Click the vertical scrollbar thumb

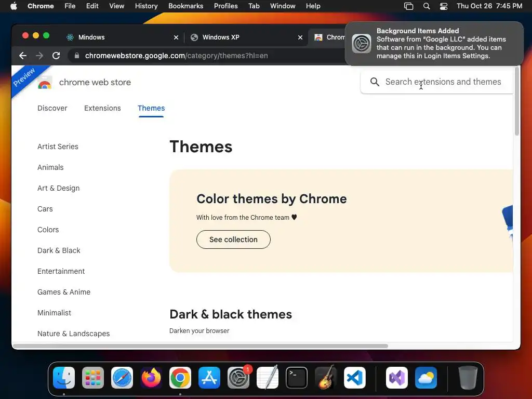[x=517, y=101]
